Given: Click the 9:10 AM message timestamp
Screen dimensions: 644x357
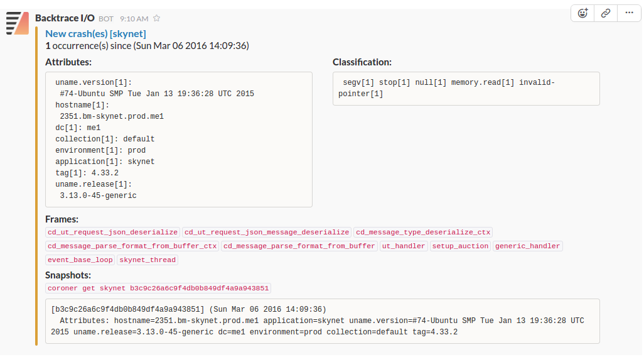Looking at the screenshot, I should 134,19.
